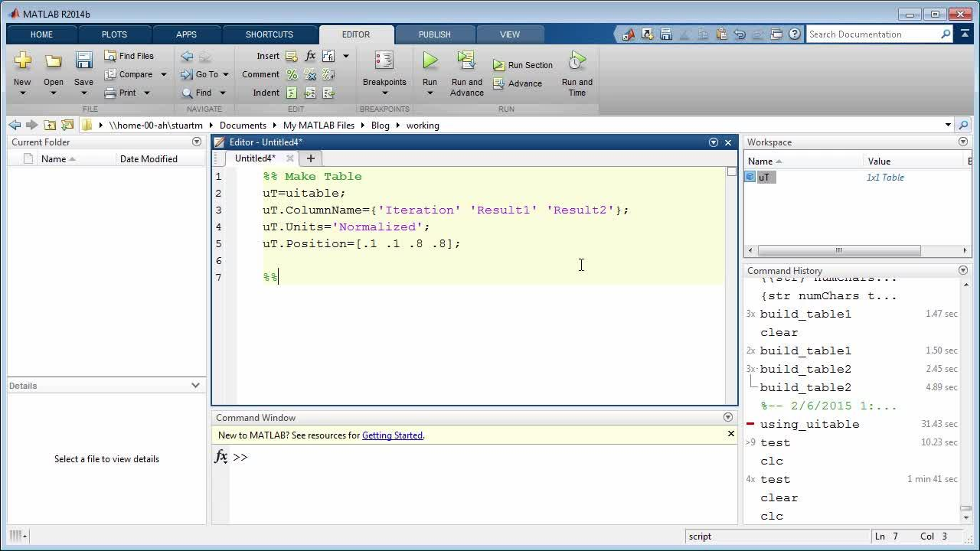Expand the Compare dropdown arrow
Image resolution: width=980 pixels, height=551 pixels.
click(x=163, y=74)
